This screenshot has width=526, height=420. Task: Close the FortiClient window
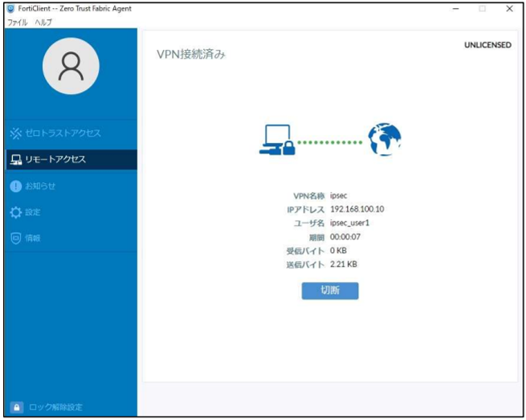click(x=509, y=9)
